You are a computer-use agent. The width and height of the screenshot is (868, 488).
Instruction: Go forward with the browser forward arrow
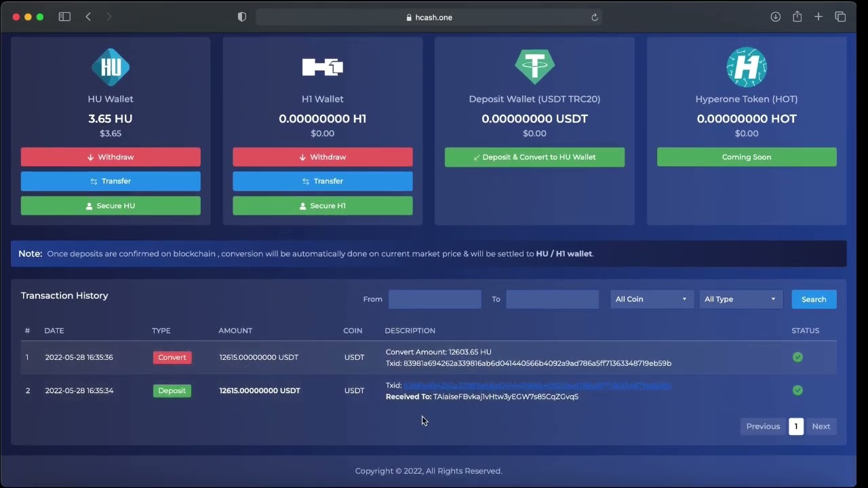(x=109, y=17)
